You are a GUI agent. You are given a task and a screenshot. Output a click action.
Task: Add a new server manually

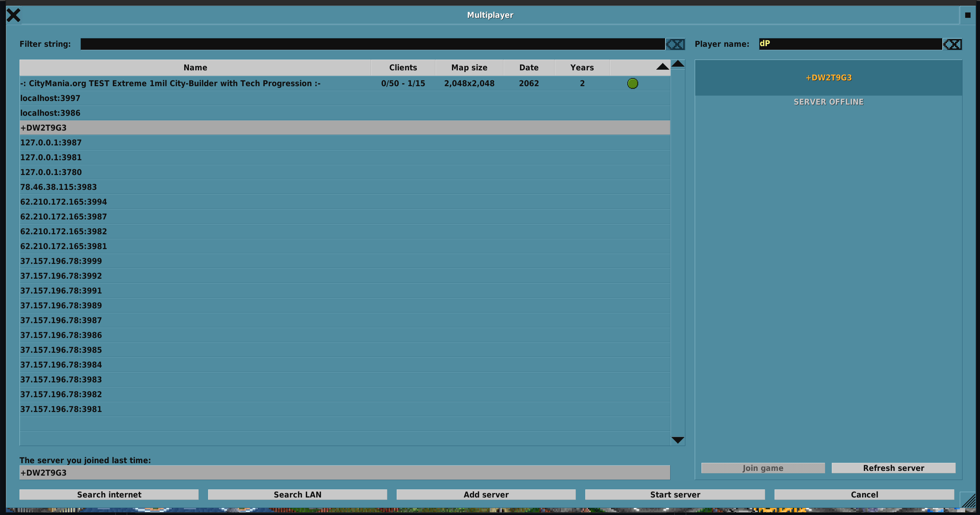coord(486,494)
